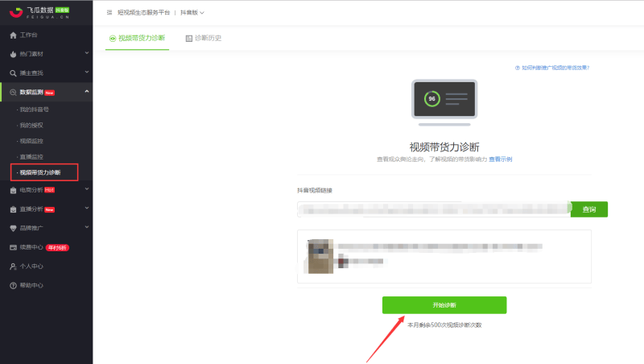Open 我的抖音号 in sidebar
The width and height of the screenshot is (644, 364).
(34, 110)
